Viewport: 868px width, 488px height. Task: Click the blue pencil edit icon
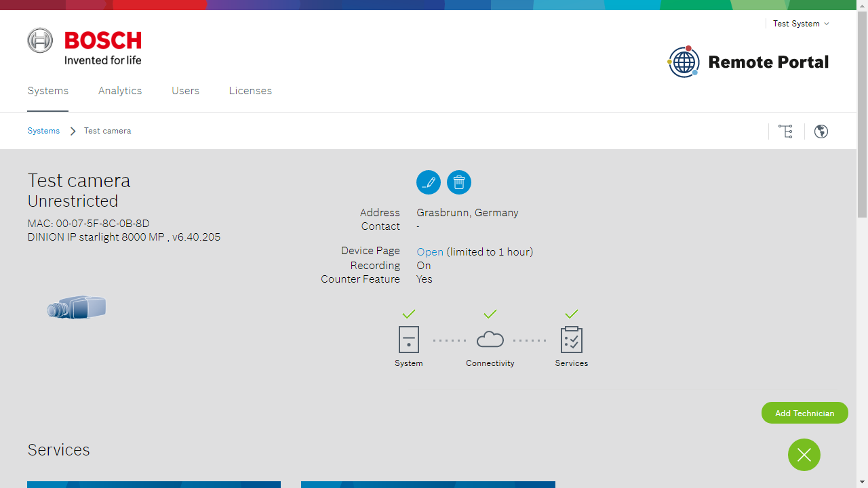pos(428,182)
